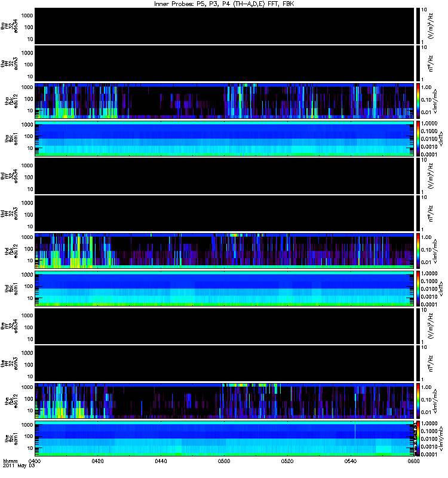The height and width of the screenshot is (478, 448).
Task: Select the empty the fff 32 edc34 panel
Action: [225, 326]
